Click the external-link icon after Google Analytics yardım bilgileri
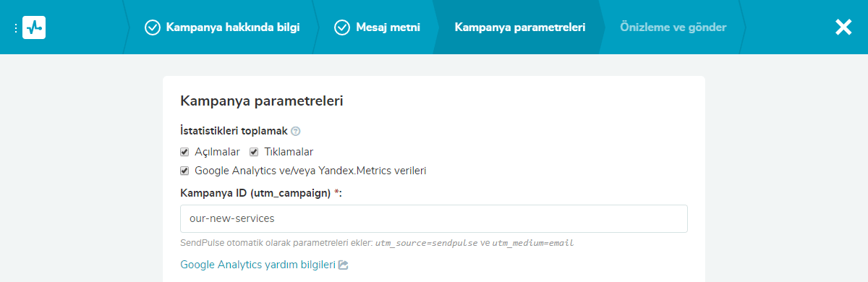The width and height of the screenshot is (868, 282). click(344, 265)
